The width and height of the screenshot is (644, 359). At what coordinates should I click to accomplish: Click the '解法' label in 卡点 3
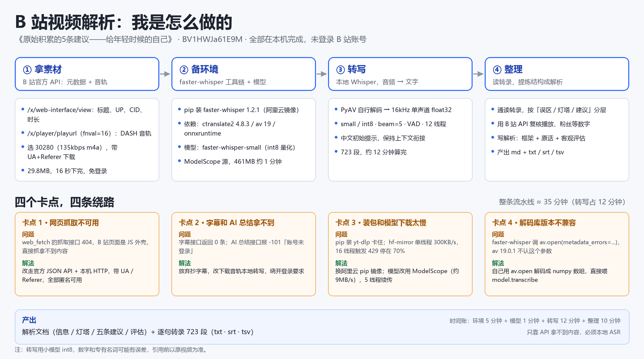coord(341,263)
